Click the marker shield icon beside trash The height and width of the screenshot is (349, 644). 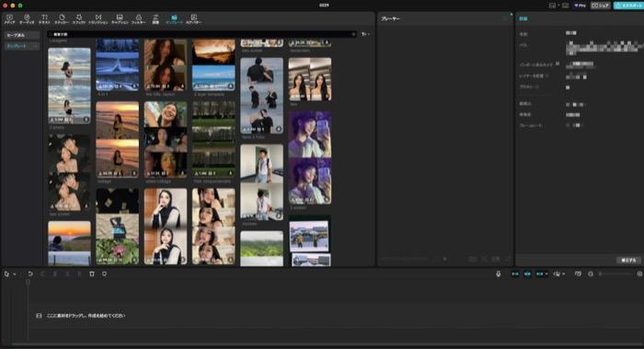pyautogui.click(x=104, y=273)
